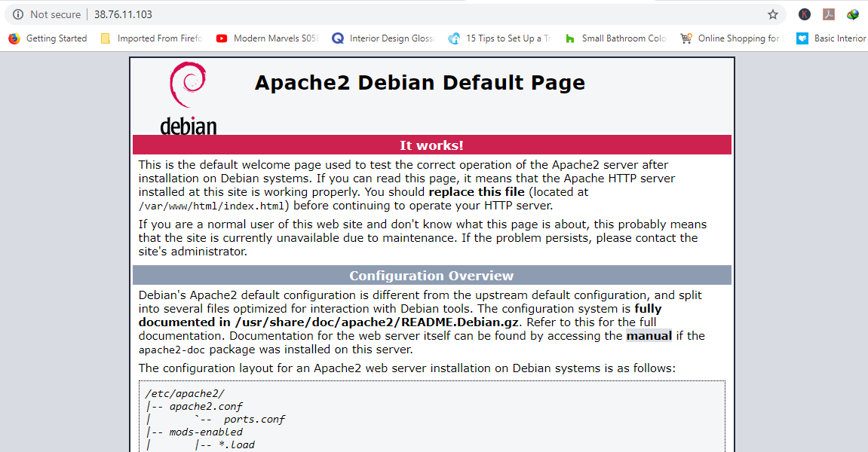868x452 pixels.
Task: Click the 'Configuration Overview' section header
Action: pyautogui.click(x=431, y=276)
